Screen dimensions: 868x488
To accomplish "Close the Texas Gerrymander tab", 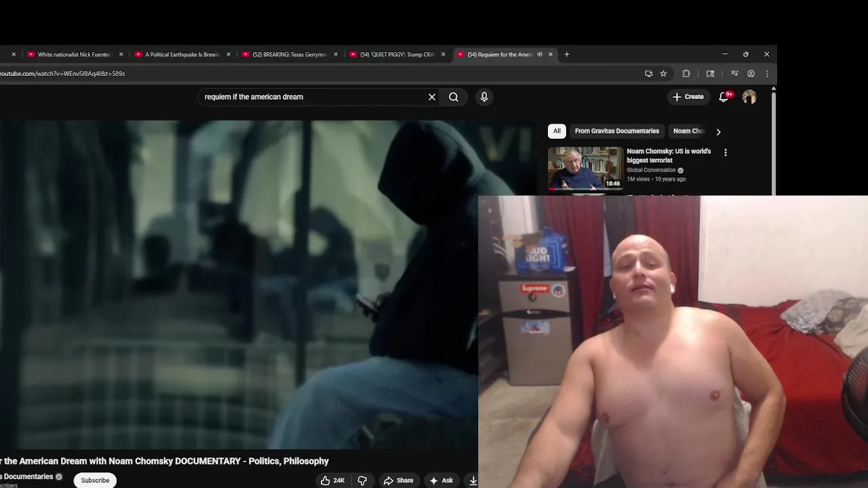I will [x=336, y=54].
